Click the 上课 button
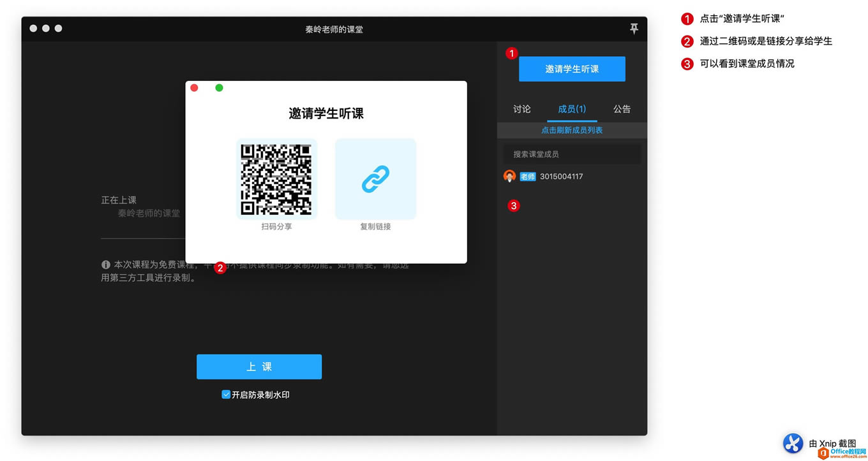This screenshot has height=461, width=868. 259,367
